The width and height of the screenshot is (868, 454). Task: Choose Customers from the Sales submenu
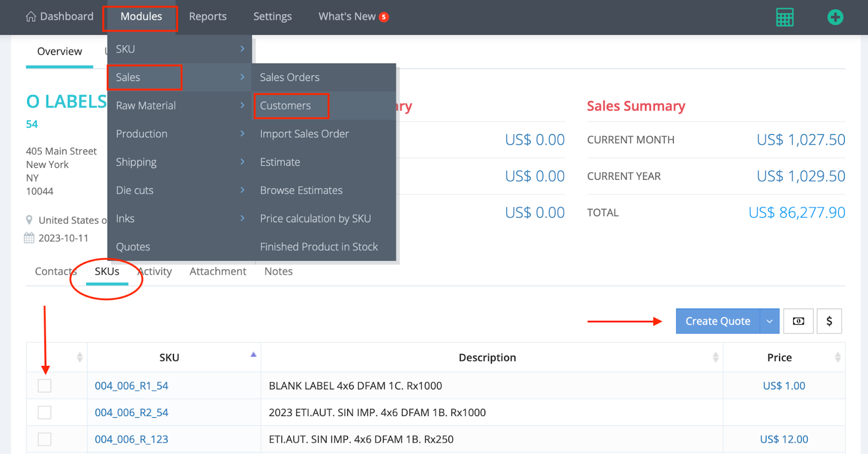click(x=286, y=106)
